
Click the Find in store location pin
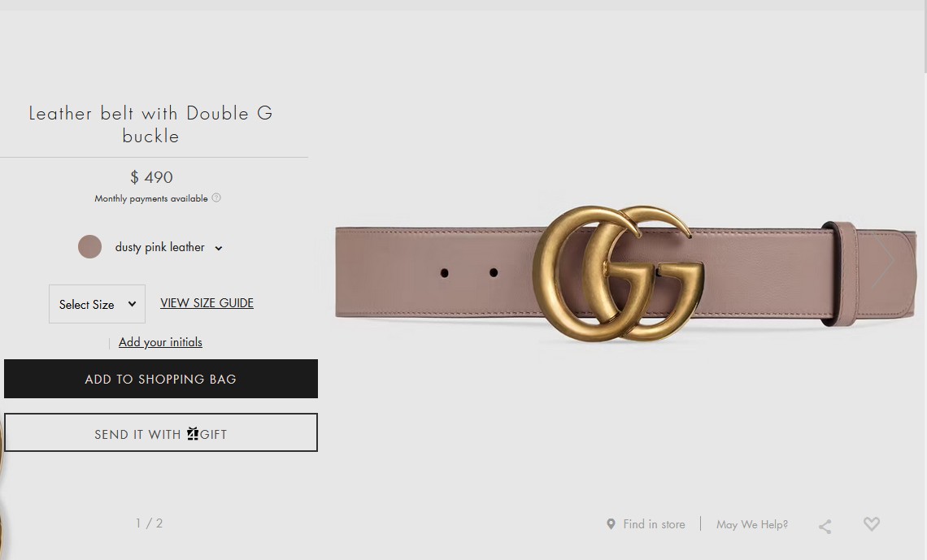611,524
